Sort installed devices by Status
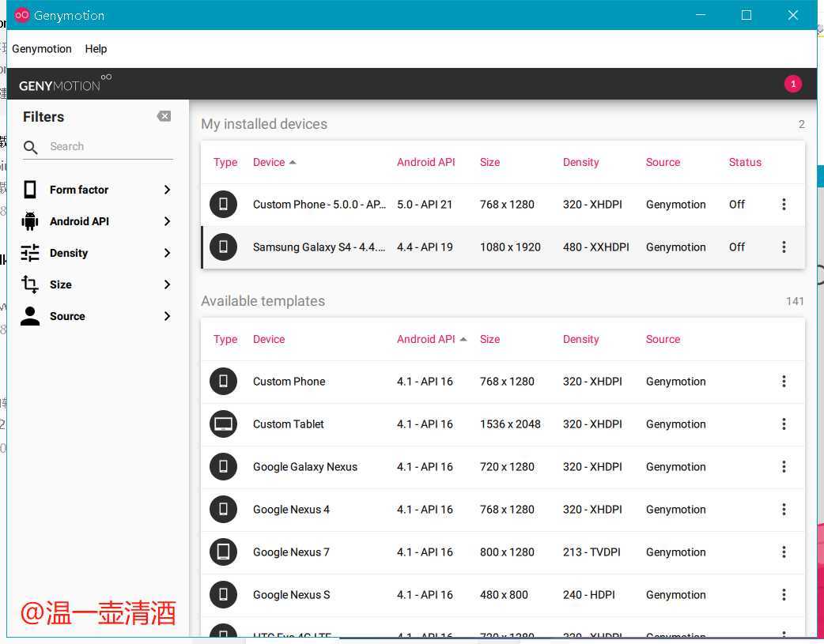824x644 pixels. pyautogui.click(x=745, y=162)
